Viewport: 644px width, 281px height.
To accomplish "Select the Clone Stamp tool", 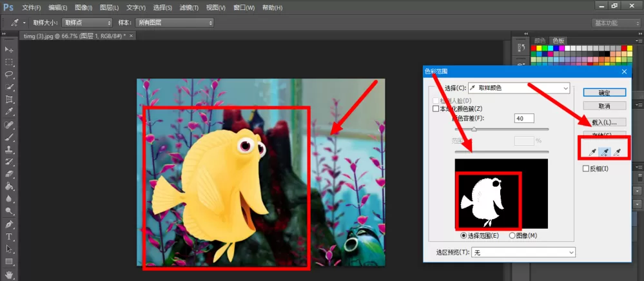I will [x=9, y=149].
